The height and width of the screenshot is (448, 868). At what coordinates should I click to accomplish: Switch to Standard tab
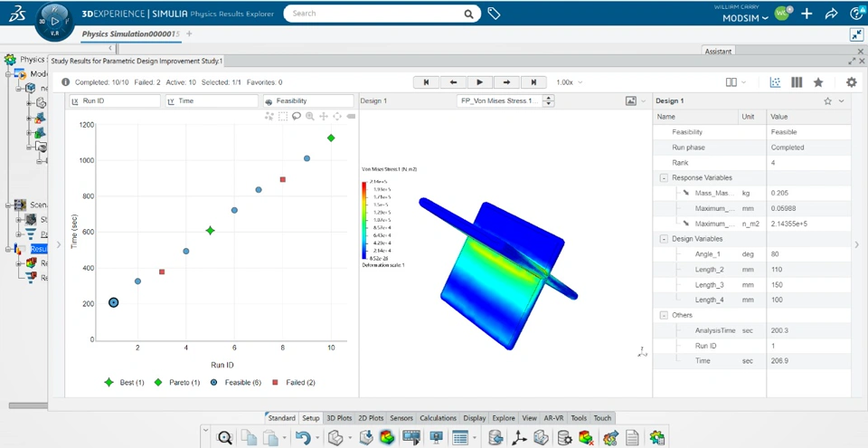[281, 418]
